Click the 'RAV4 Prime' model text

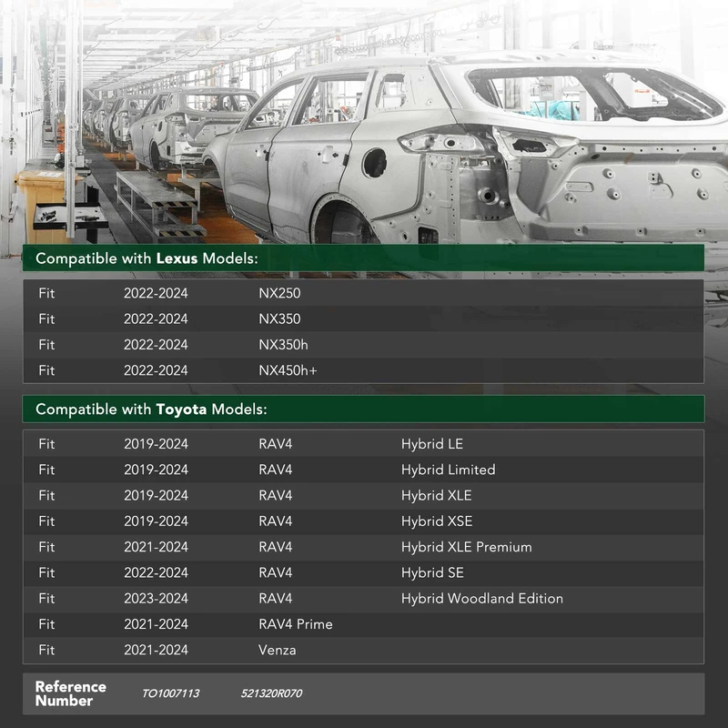tap(295, 624)
